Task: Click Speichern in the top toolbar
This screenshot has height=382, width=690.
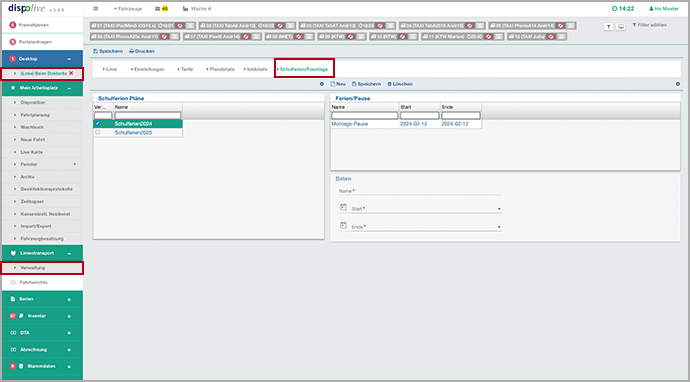Action: [108, 51]
